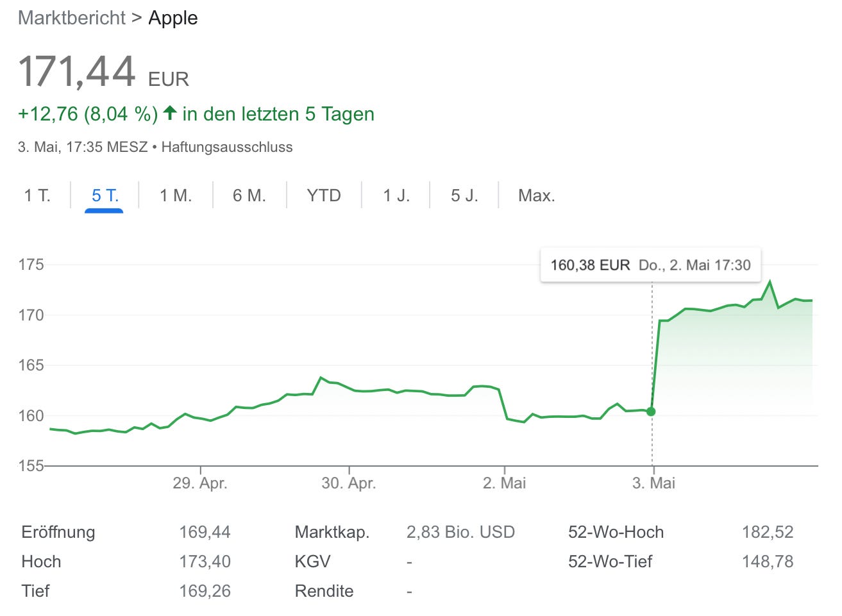Click the 165 y-axis label
The image size is (842, 616).
point(31,365)
